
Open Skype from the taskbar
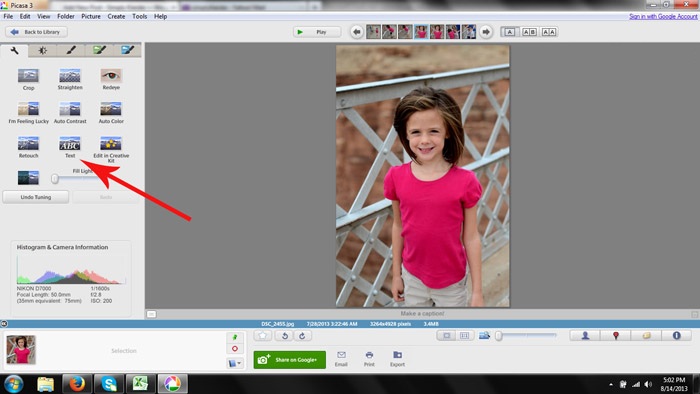pos(109,384)
